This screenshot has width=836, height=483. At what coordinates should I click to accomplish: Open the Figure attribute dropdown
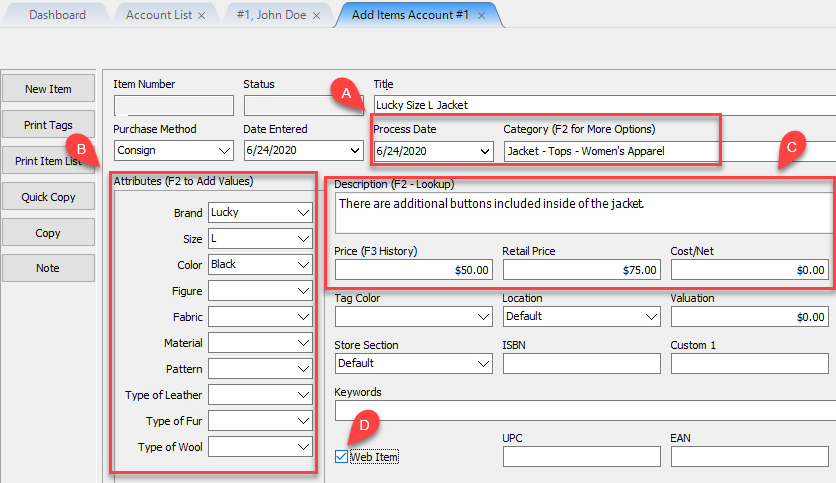click(303, 291)
